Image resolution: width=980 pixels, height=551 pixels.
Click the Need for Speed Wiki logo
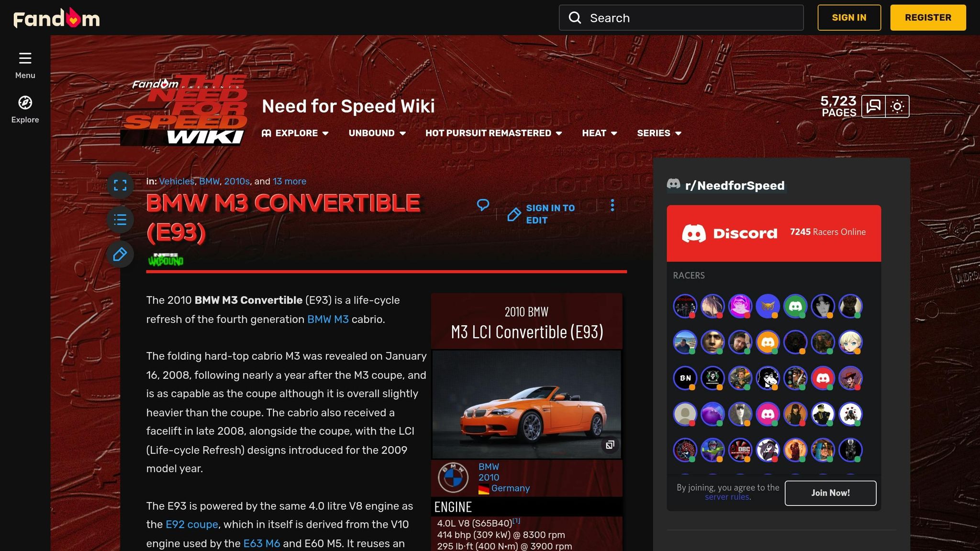point(184,110)
